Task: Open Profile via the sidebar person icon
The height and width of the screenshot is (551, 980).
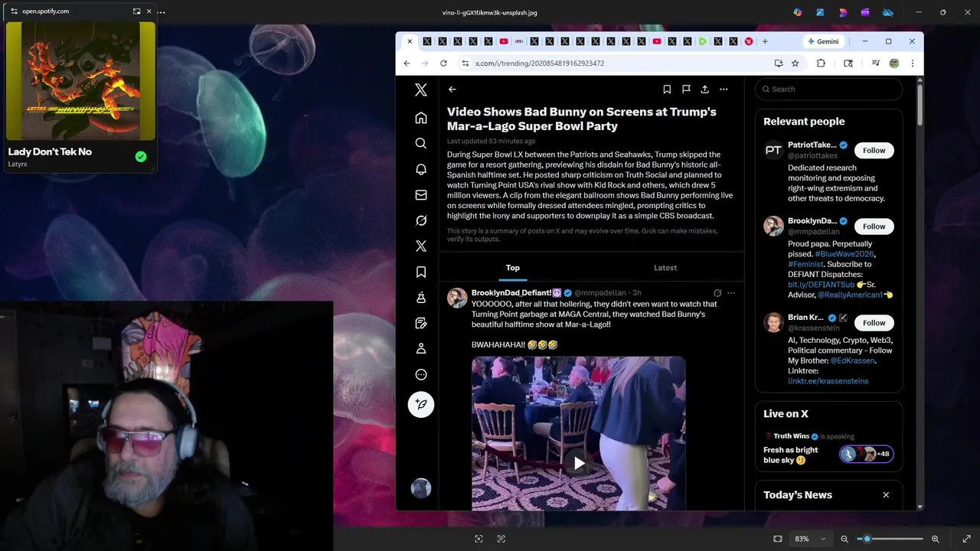Action: pyautogui.click(x=421, y=348)
